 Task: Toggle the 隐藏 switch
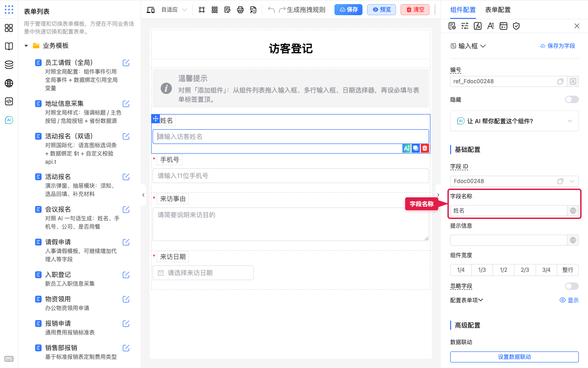[x=572, y=99]
